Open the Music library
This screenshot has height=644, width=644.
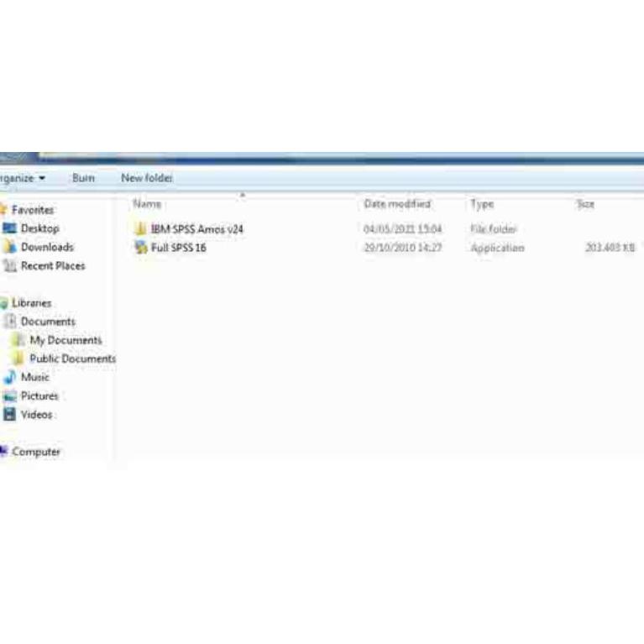pos(35,377)
